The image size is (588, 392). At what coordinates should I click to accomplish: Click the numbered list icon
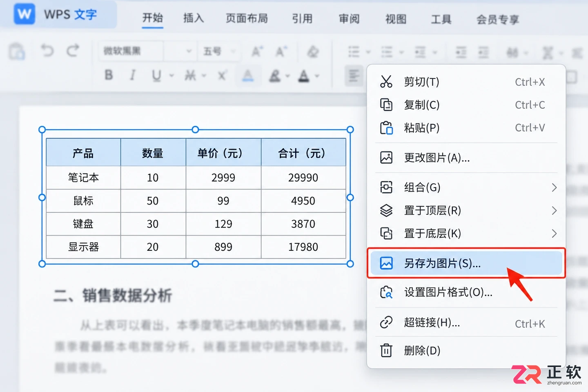pyautogui.click(x=387, y=52)
